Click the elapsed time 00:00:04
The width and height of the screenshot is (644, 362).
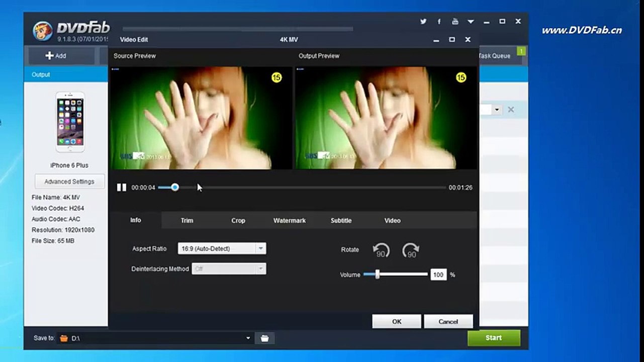(143, 188)
